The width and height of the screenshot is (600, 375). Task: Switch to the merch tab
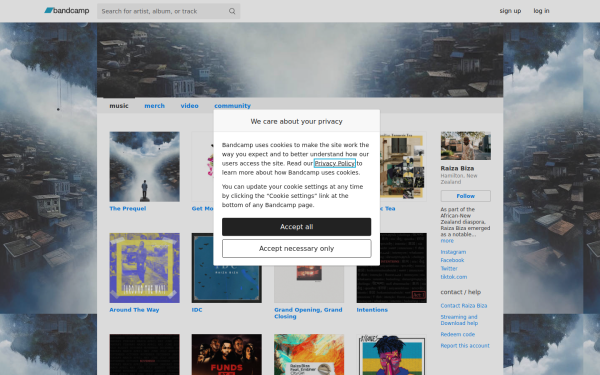[x=155, y=106]
